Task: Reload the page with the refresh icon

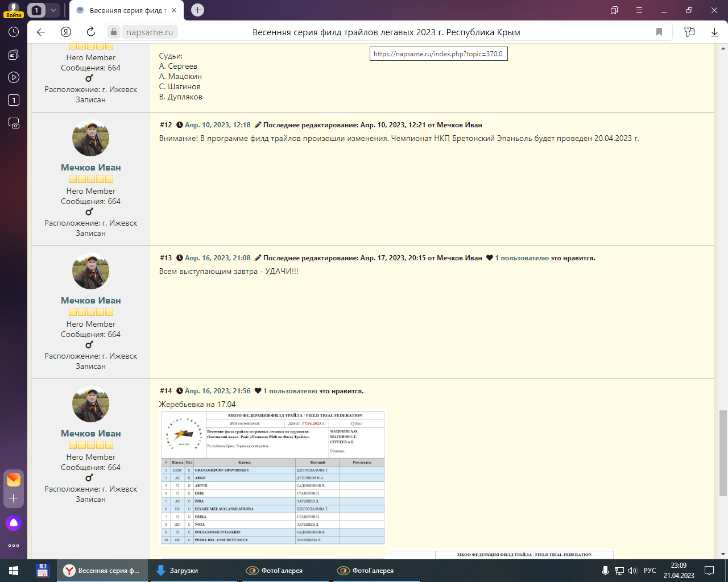Action: pos(91,32)
